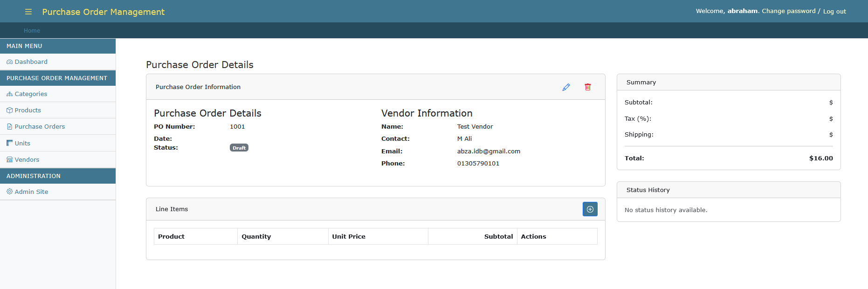The width and height of the screenshot is (868, 289).
Task: Toggle the hamburger menu icon
Action: point(28,12)
